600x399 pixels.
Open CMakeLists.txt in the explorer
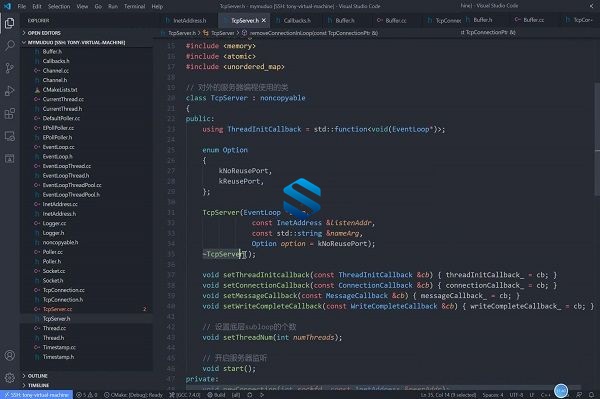pyautogui.click(x=87, y=90)
